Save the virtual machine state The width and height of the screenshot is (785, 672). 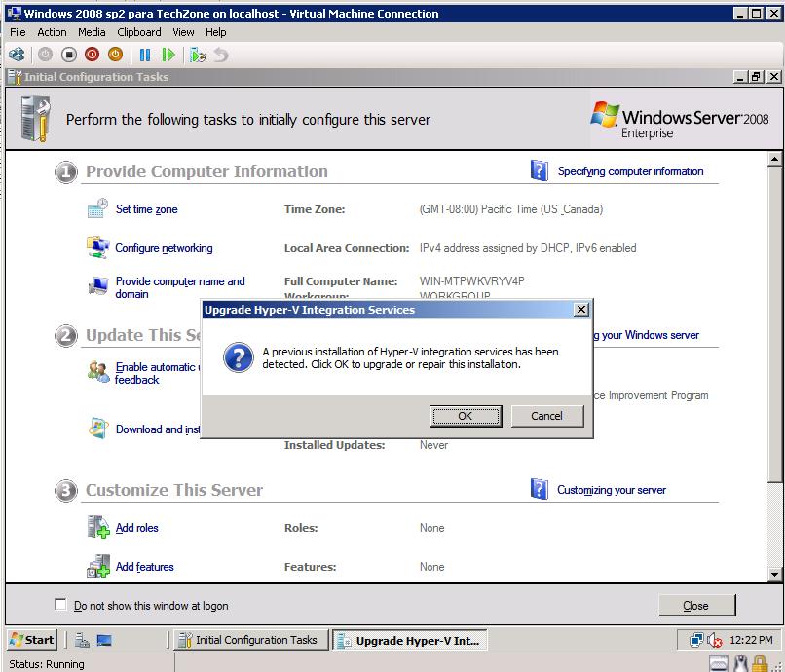(x=116, y=55)
